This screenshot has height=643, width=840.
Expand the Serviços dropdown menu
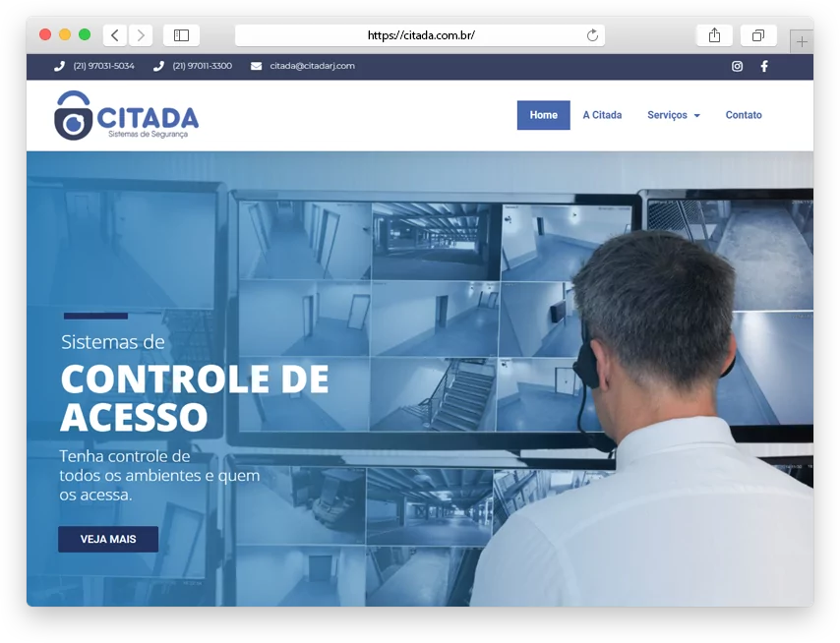click(674, 115)
